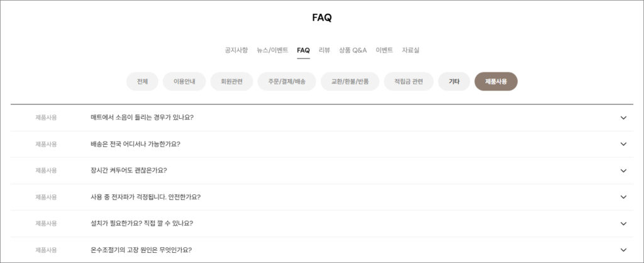Filter by 주문/결제/배송 category

pos(287,82)
